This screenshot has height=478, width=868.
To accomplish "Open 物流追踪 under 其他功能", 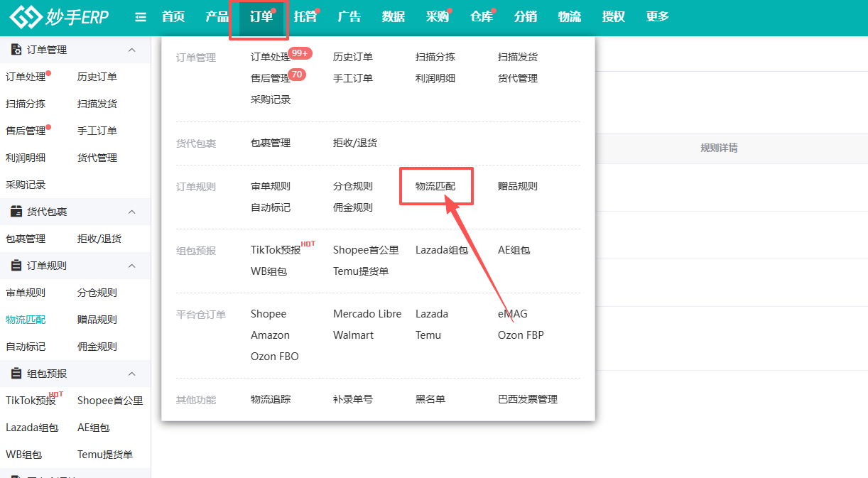I will 271,399.
